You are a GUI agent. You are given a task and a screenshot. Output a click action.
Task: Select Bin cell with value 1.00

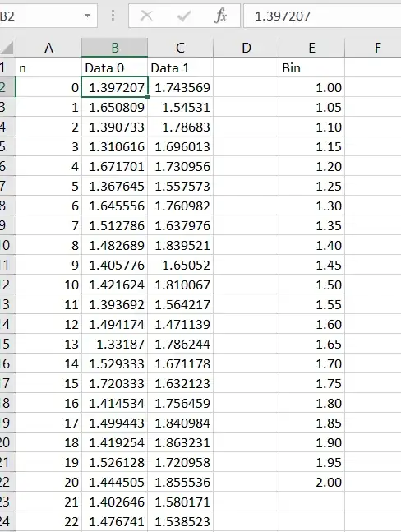pos(312,87)
